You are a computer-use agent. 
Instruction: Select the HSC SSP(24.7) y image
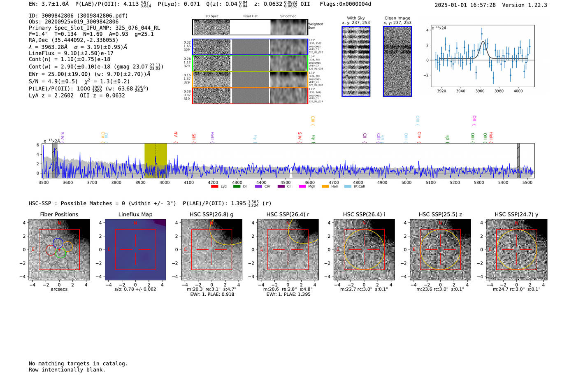516,250
